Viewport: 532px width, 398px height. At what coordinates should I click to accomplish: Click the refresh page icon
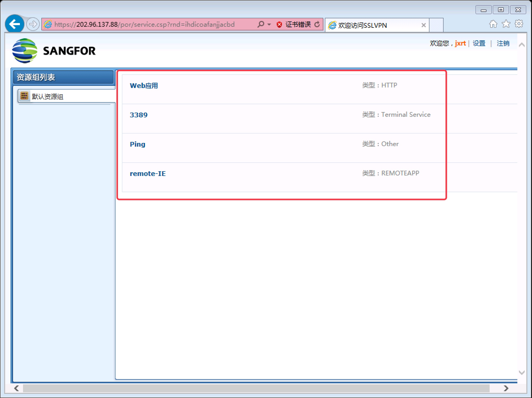click(x=317, y=24)
